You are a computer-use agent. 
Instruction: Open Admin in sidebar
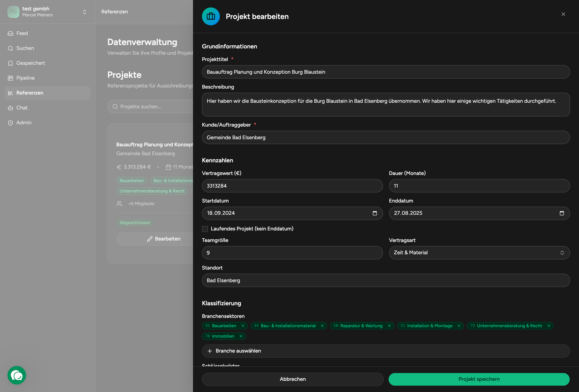click(x=24, y=122)
